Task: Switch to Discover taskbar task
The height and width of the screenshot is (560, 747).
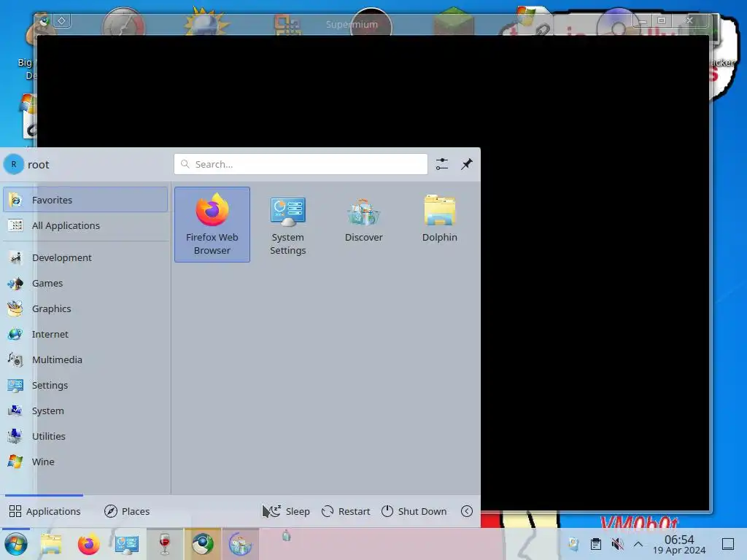Action: (x=241, y=544)
